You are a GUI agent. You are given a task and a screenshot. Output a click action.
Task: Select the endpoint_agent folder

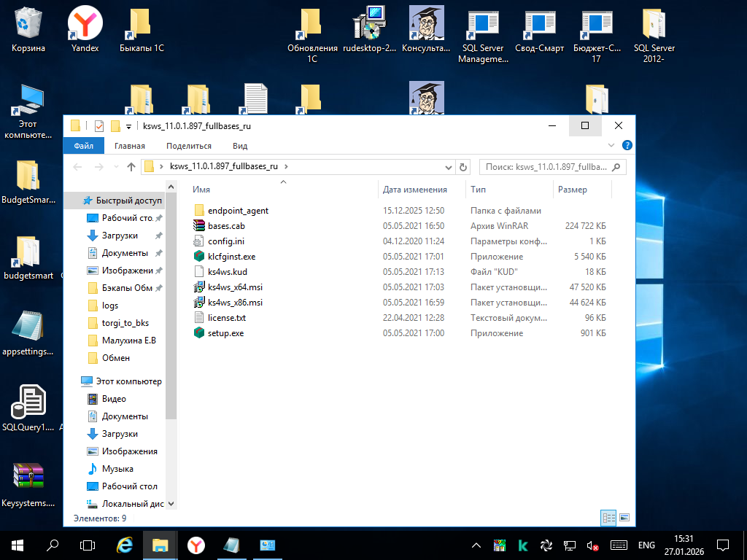[x=237, y=211]
